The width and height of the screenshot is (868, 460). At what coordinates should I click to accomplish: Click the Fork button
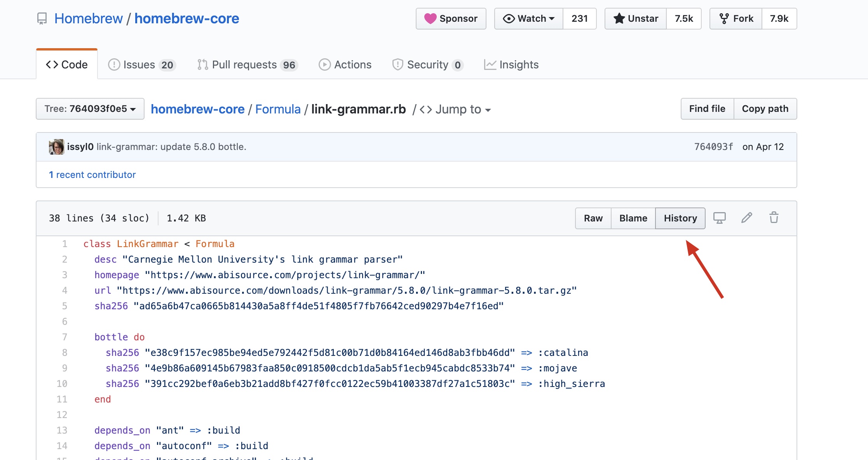click(x=736, y=19)
